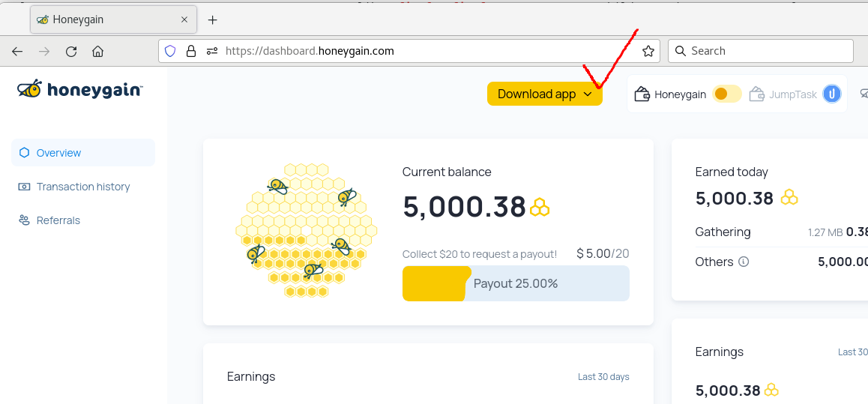This screenshot has width=868, height=404.
Task: Click the padlock site security icon
Action: pyautogui.click(x=191, y=51)
